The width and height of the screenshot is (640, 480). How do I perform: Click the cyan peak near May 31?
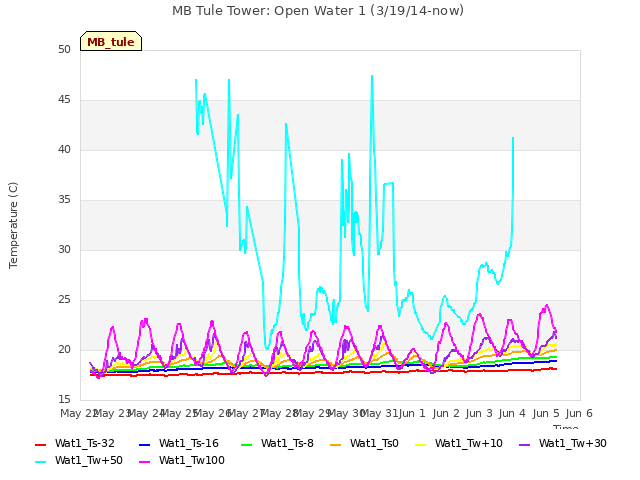372,76
